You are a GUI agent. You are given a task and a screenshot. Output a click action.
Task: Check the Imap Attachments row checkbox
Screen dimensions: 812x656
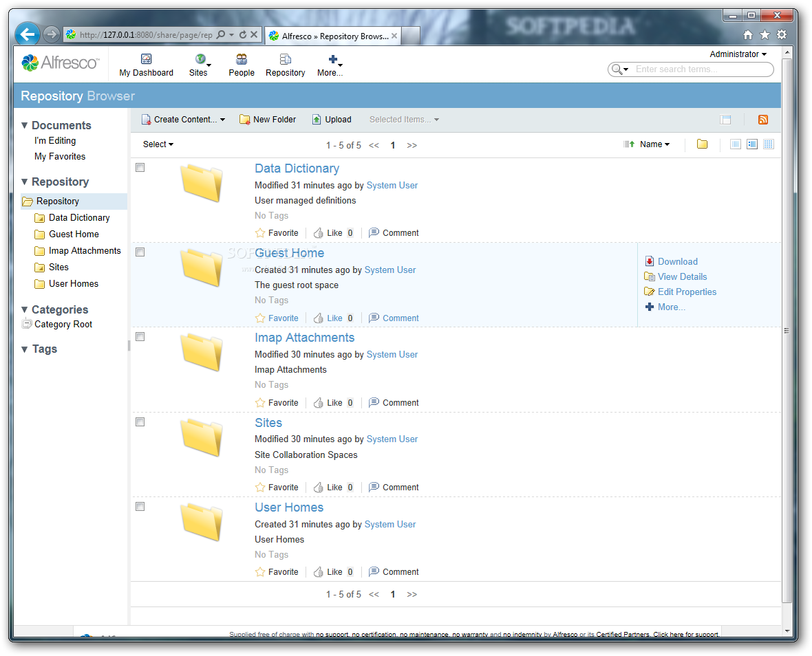click(140, 336)
